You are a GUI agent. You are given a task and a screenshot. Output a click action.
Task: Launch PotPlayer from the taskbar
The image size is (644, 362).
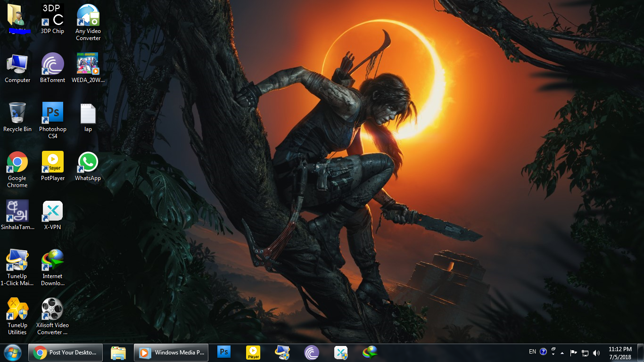click(253, 353)
